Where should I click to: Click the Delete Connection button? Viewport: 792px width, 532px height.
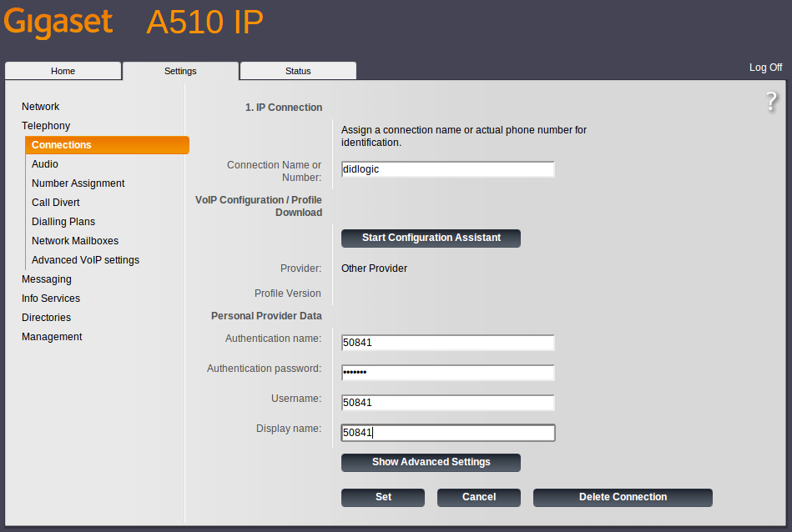click(623, 497)
